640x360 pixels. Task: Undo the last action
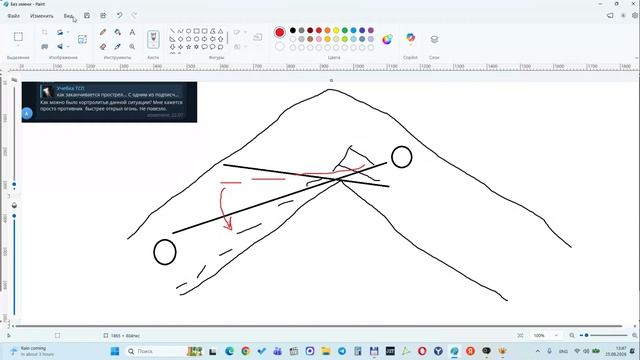119,16
